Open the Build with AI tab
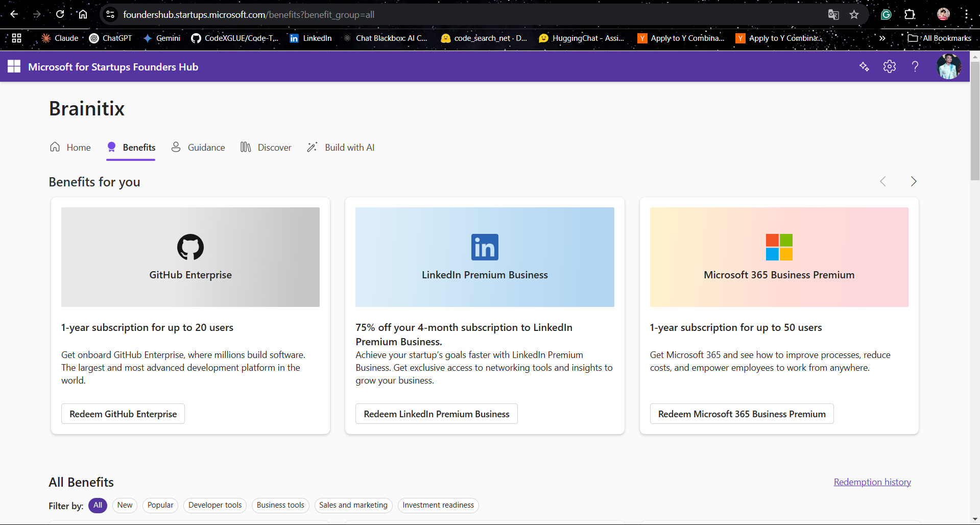The width and height of the screenshot is (980, 525). click(341, 147)
